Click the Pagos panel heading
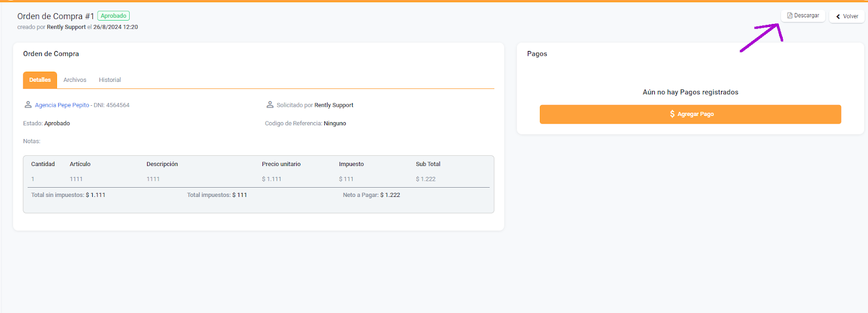The height and width of the screenshot is (313, 868). (537, 54)
